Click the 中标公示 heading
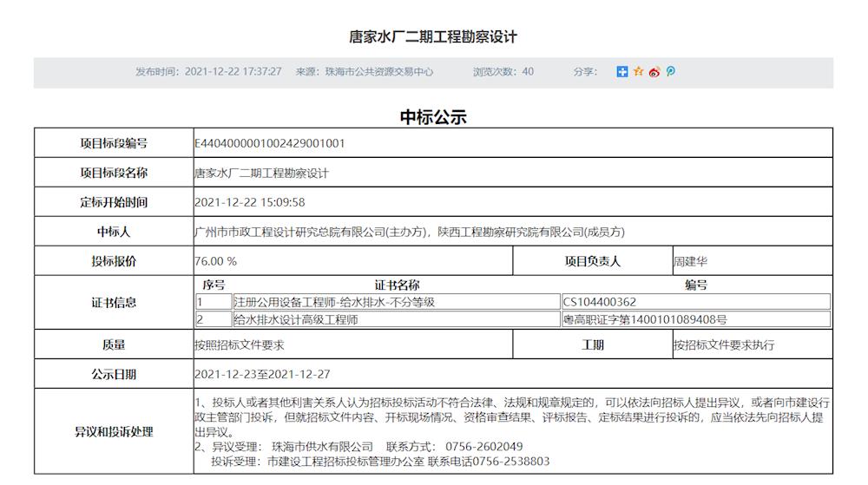The width and height of the screenshot is (868, 485). coord(433,117)
